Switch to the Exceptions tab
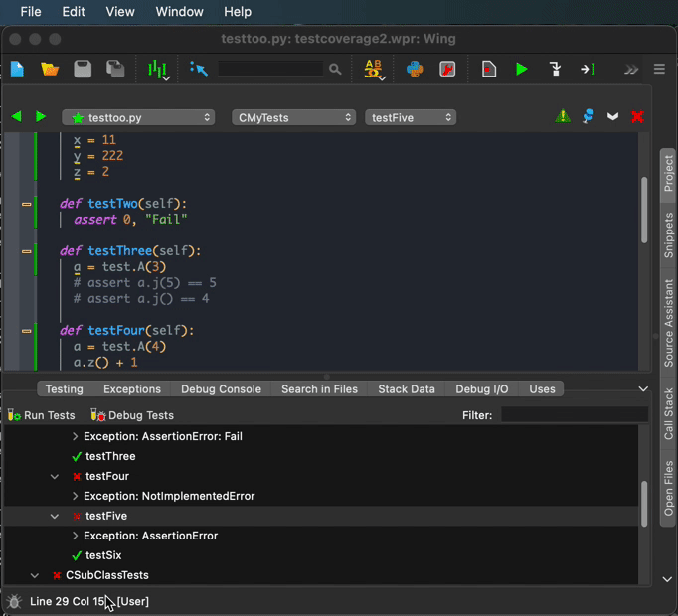 pos(132,389)
